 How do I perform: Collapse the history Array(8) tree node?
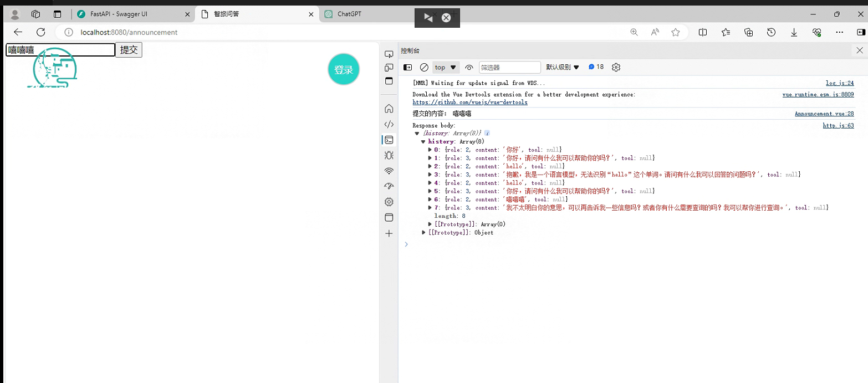423,141
